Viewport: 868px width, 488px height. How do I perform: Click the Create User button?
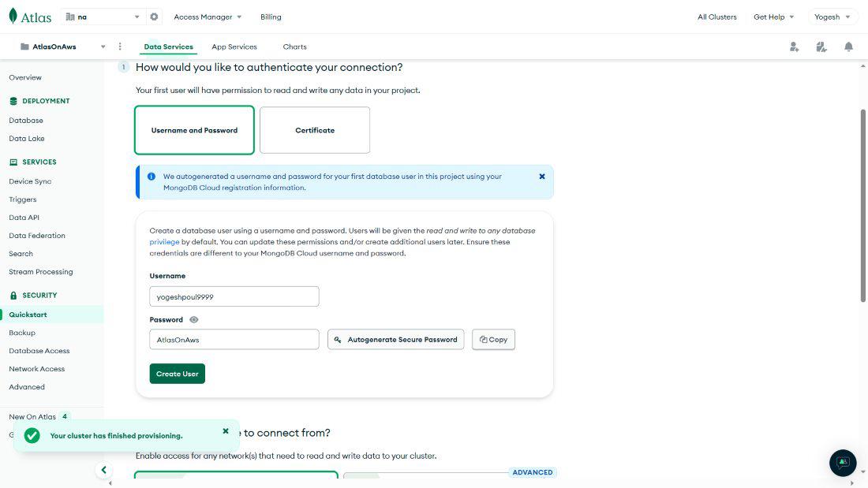coord(178,374)
